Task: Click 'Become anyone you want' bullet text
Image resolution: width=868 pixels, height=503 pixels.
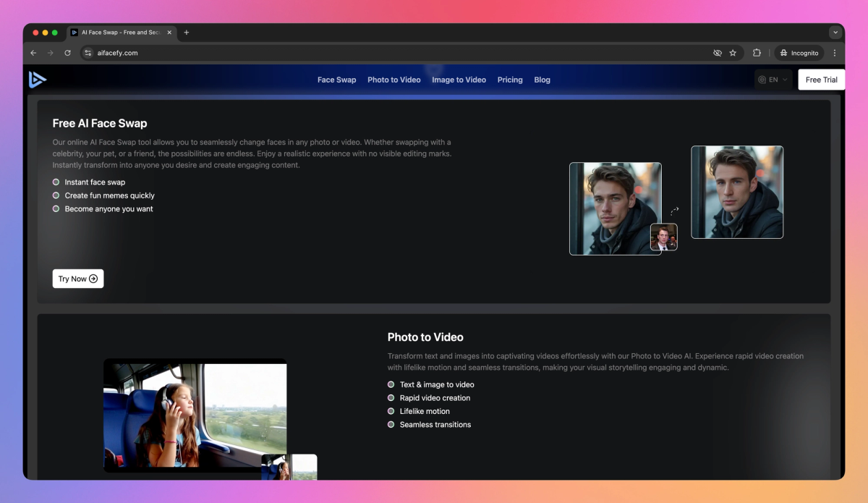Action: point(109,209)
